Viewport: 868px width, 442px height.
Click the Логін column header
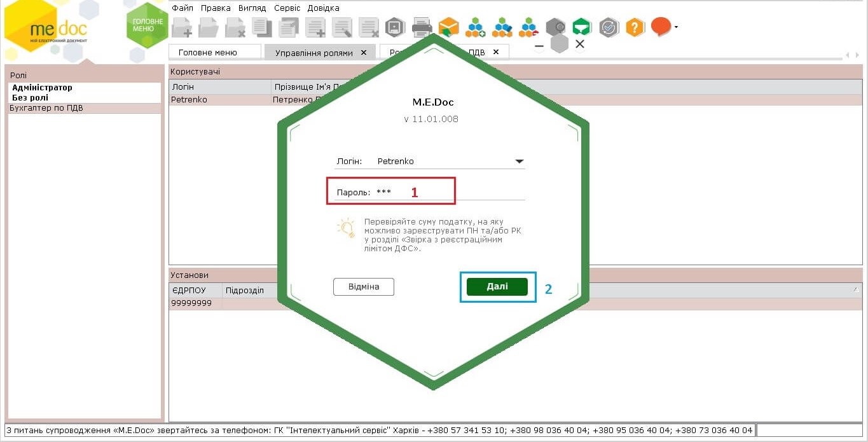[x=220, y=87]
